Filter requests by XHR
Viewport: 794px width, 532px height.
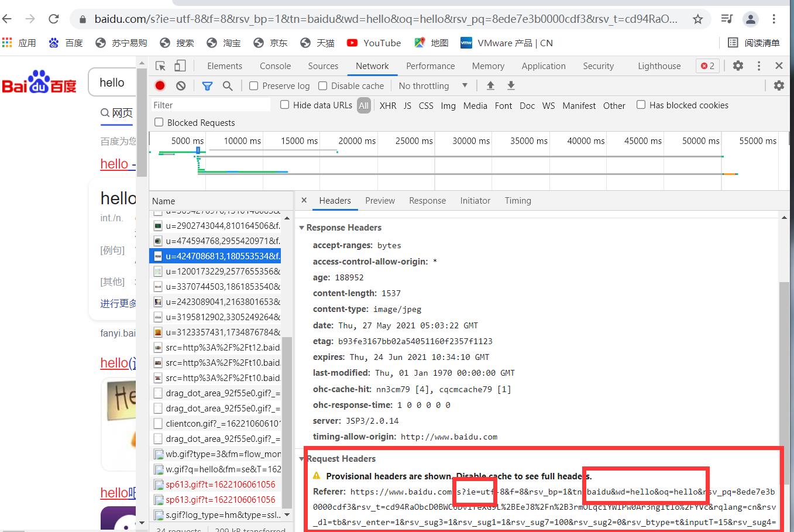tap(388, 105)
